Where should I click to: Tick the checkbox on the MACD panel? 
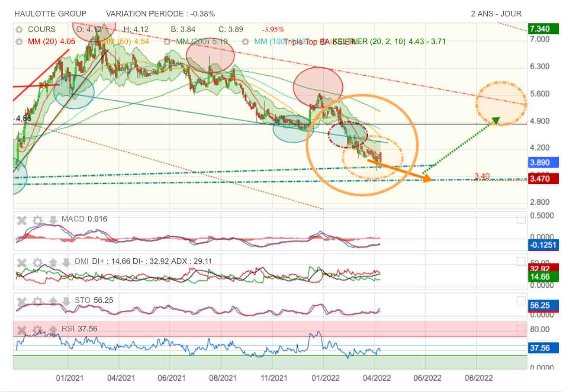pos(521,219)
